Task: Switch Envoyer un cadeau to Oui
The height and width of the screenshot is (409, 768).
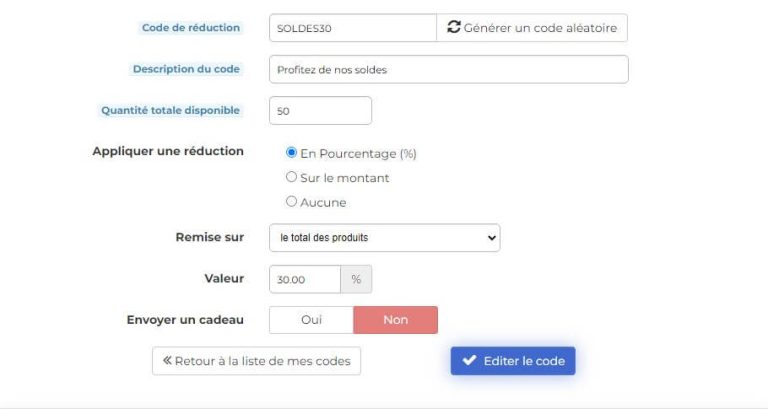Action: pyautogui.click(x=311, y=320)
